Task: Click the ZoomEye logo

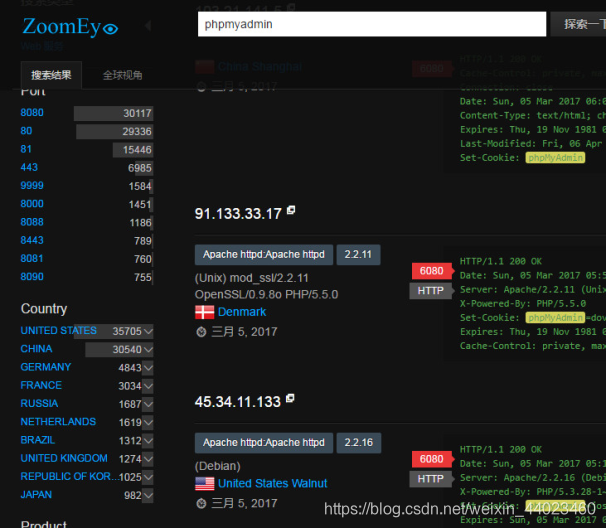Action: tap(70, 27)
